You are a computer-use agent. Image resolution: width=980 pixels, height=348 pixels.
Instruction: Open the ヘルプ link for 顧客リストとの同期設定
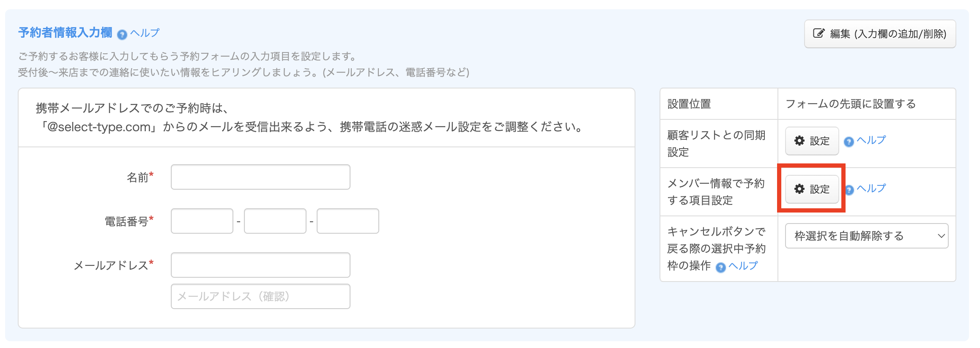coord(871,140)
